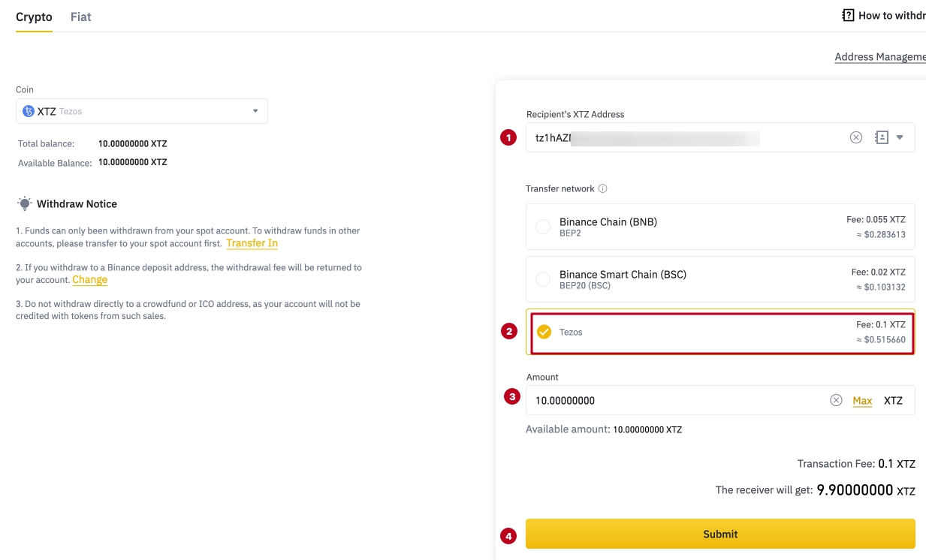The image size is (926, 560).
Task: Click the Fee: 0.02 XTZ text
Action: pyautogui.click(x=879, y=272)
